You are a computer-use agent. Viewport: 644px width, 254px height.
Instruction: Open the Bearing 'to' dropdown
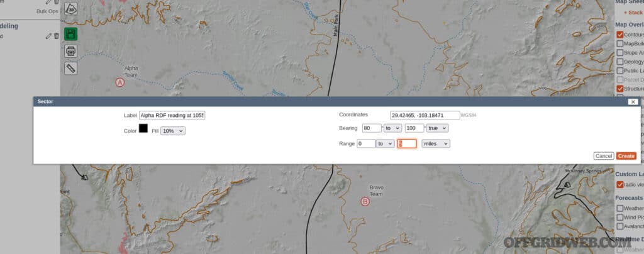[392, 128]
